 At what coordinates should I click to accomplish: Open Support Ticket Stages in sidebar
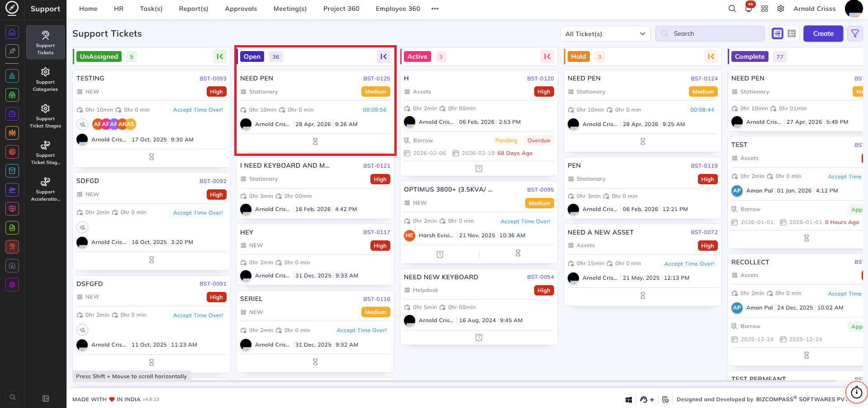(45, 116)
